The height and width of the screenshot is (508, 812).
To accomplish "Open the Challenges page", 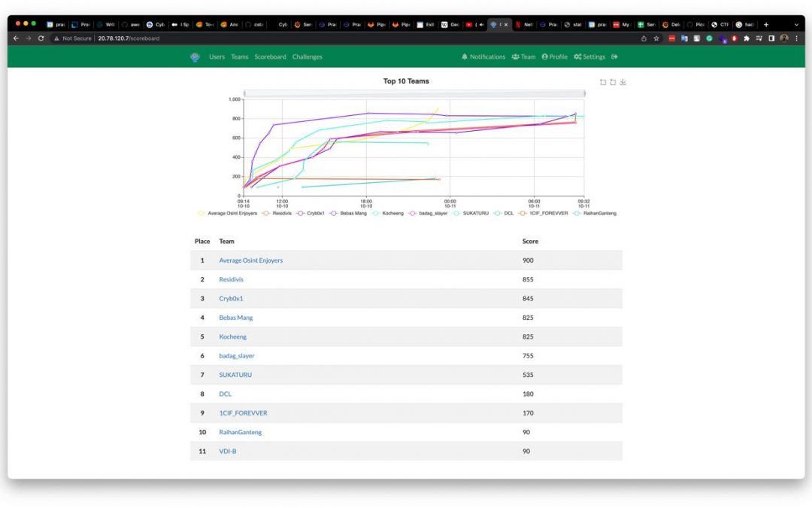I will point(307,56).
